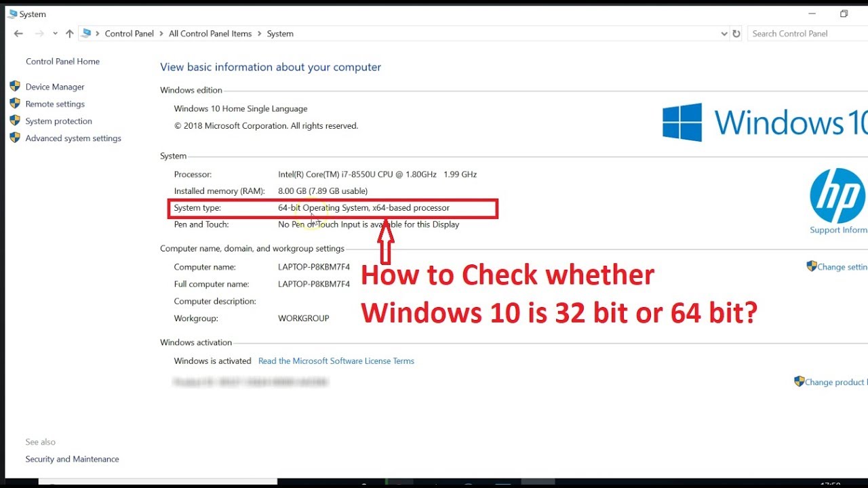Screen dimensions: 868x488
Task: Click the shield icon beside Device Manager
Action: 15,86
